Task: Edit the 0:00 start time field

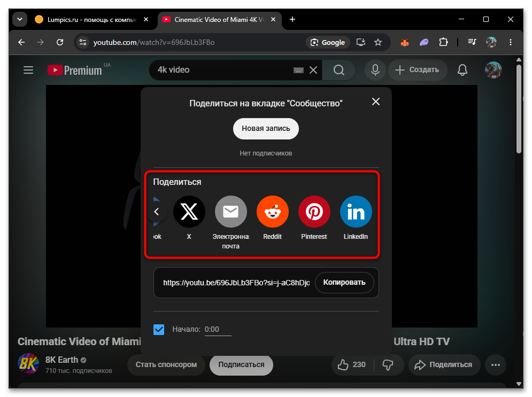Action: coord(218,329)
